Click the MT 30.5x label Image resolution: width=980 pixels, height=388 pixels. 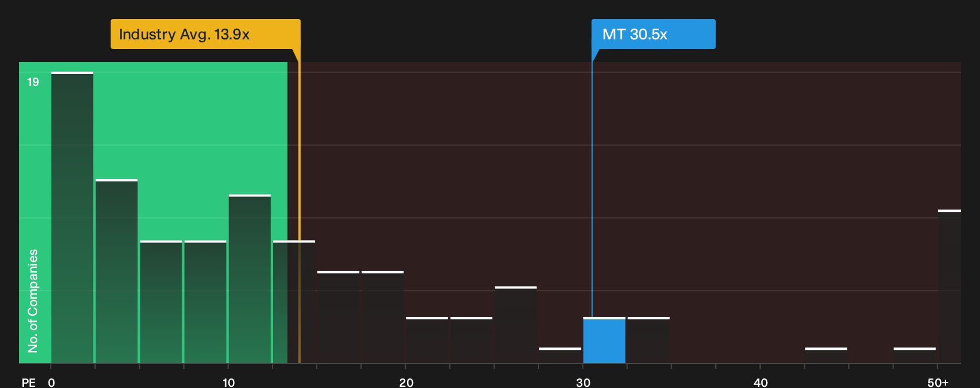point(653,34)
